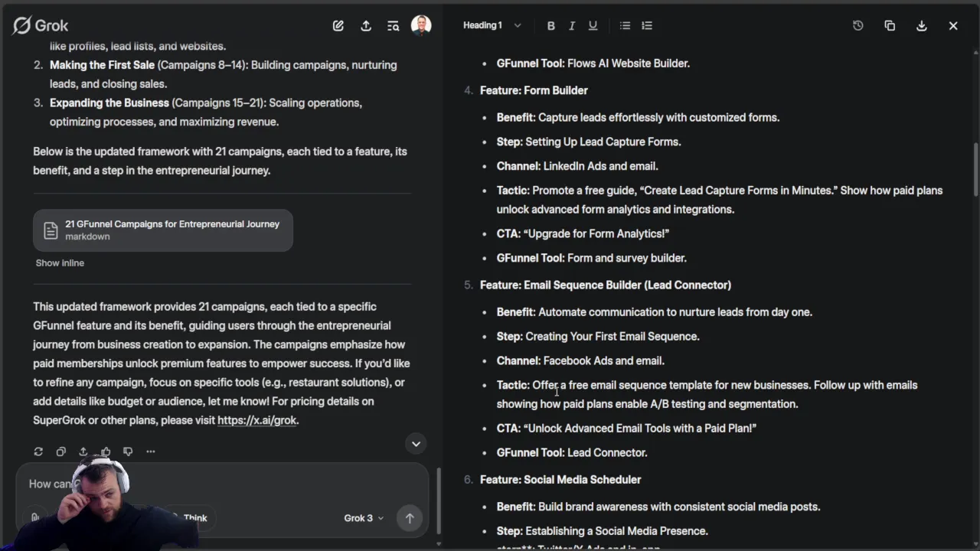The height and width of the screenshot is (551, 980).
Task: Click Show inline below the attachment
Action: point(60,262)
